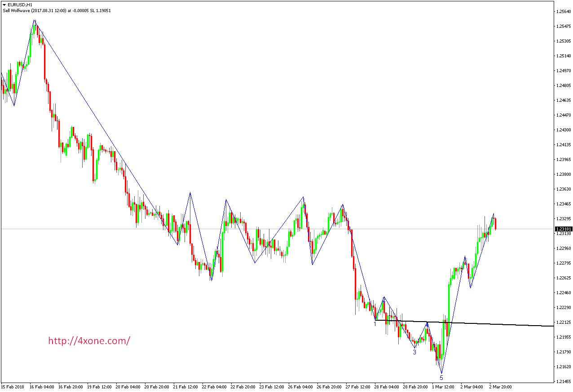Click time axis label 26 Feb 20:00
The width and height of the screenshot is (573, 392).
(x=330, y=387)
